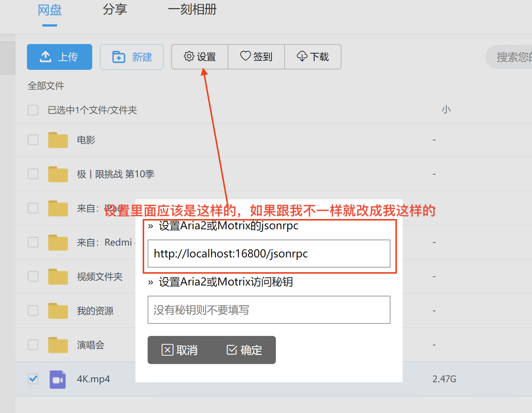Image resolution: width=532 pixels, height=413 pixels.
Task: Open the 视频文件夹 folder name
Action: (x=100, y=277)
